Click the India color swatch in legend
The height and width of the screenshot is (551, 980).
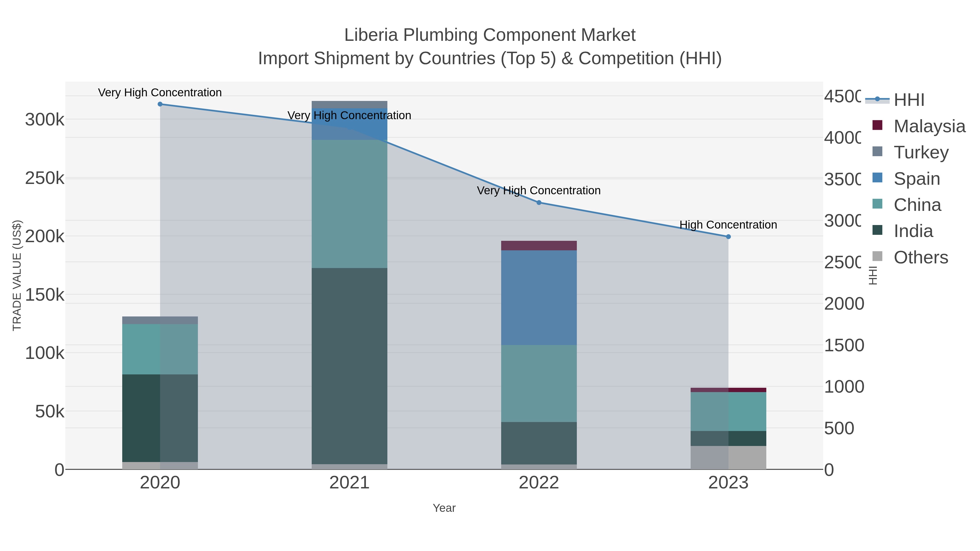click(877, 230)
